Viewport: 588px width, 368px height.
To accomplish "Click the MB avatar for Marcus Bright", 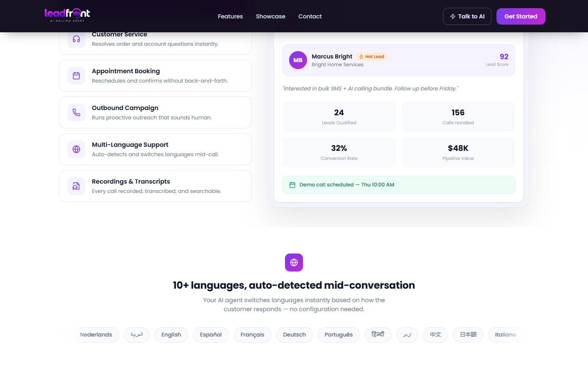I will [298, 60].
